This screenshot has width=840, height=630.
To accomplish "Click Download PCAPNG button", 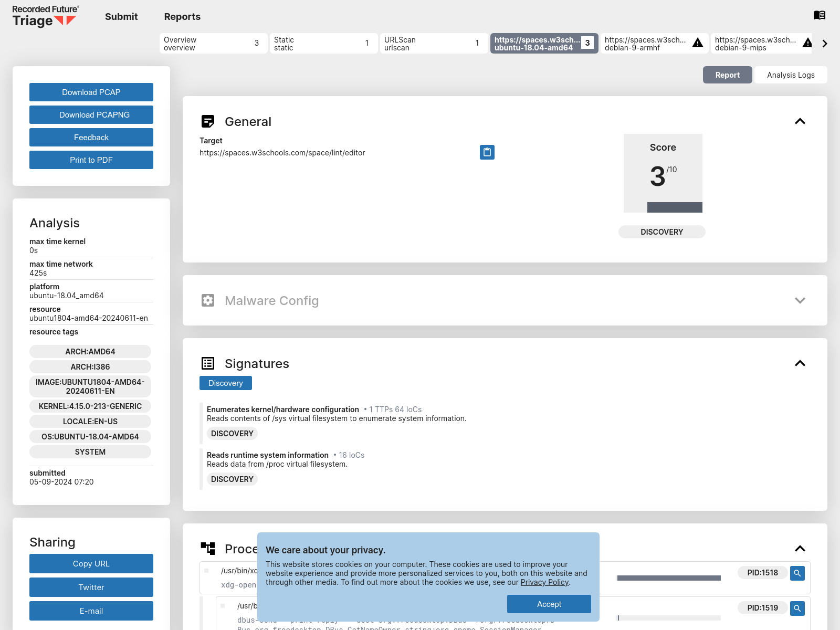I will (x=91, y=114).
